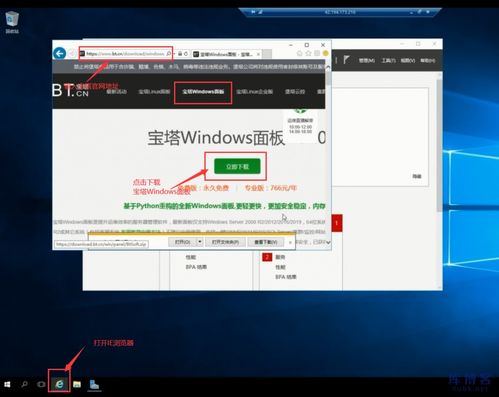Expand the Open button dropdown arrow
This screenshot has width=499, height=397.
[x=199, y=242]
